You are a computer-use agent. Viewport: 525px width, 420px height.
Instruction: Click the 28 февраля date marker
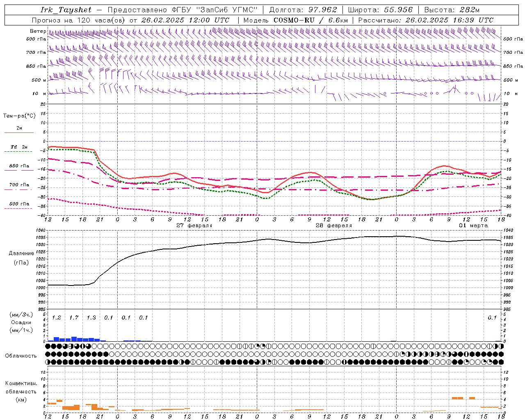[333, 226]
